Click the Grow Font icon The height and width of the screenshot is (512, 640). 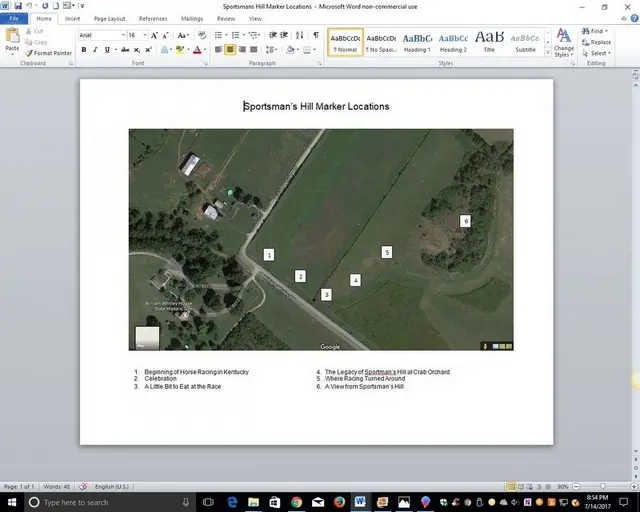coord(154,36)
